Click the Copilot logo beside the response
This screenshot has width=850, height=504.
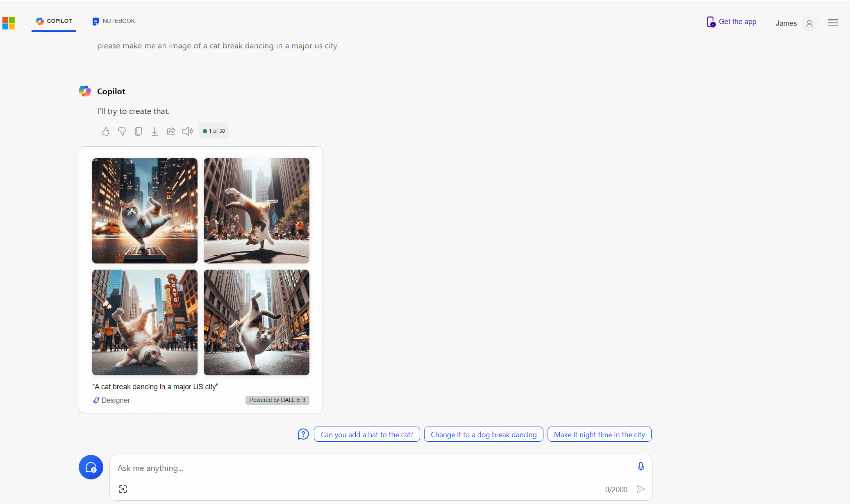tap(85, 91)
